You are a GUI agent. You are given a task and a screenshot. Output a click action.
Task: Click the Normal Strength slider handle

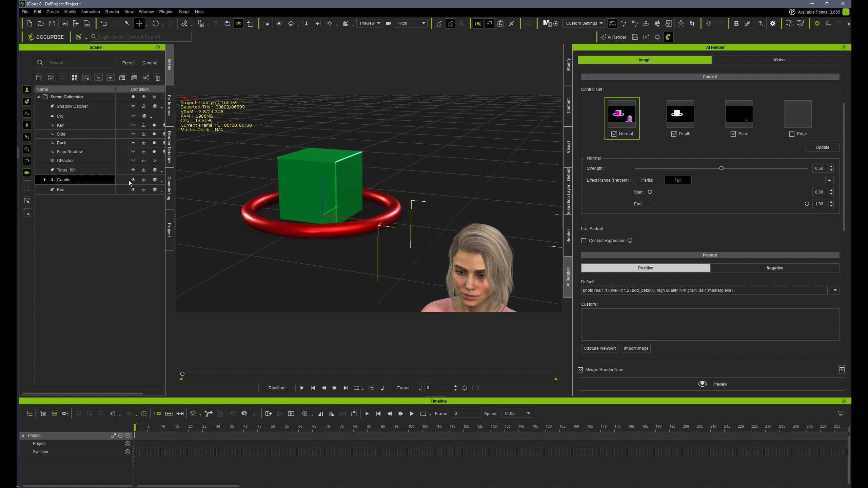pos(721,168)
